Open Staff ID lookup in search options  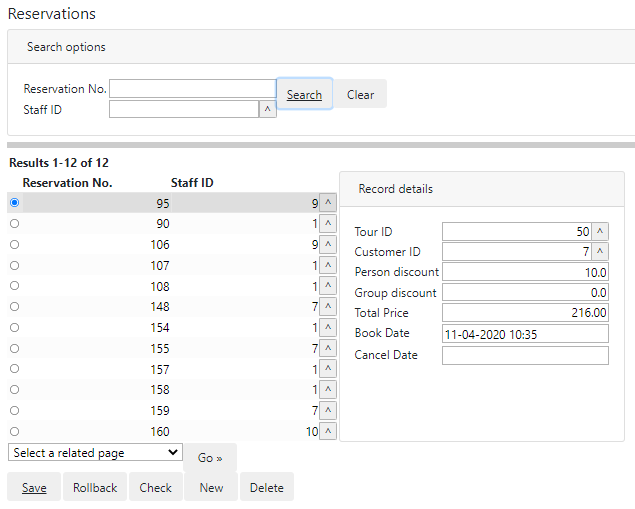[x=268, y=109]
